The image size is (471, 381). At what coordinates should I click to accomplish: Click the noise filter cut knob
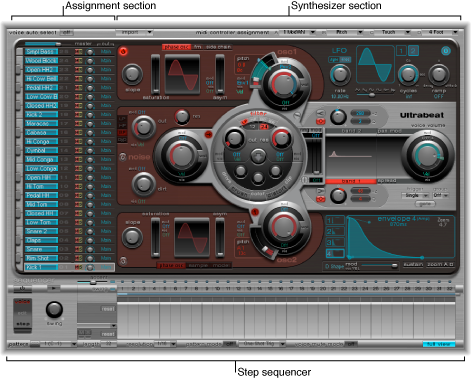click(x=143, y=127)
